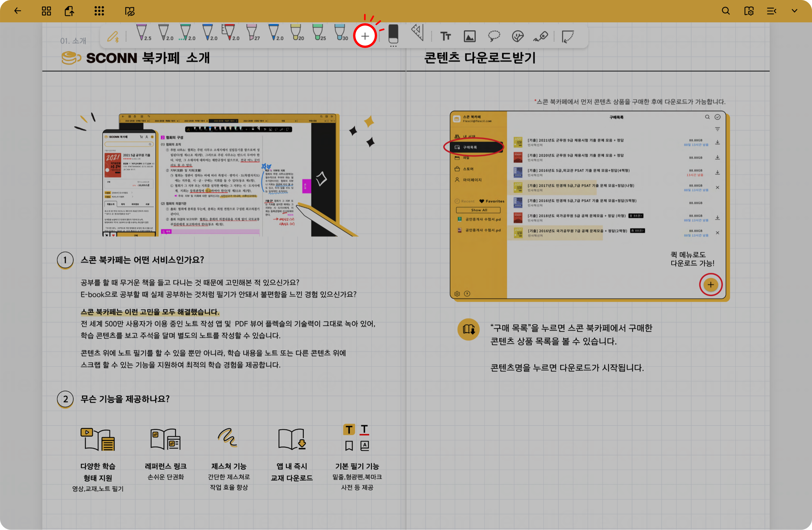
Task: Open the Sticker tool
Action: (517, 36)
